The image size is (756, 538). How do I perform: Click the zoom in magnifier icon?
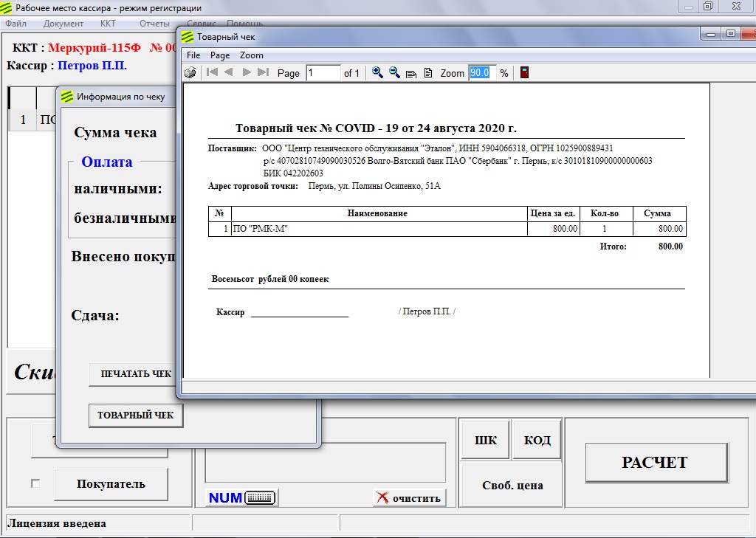[x=377, y=72]
